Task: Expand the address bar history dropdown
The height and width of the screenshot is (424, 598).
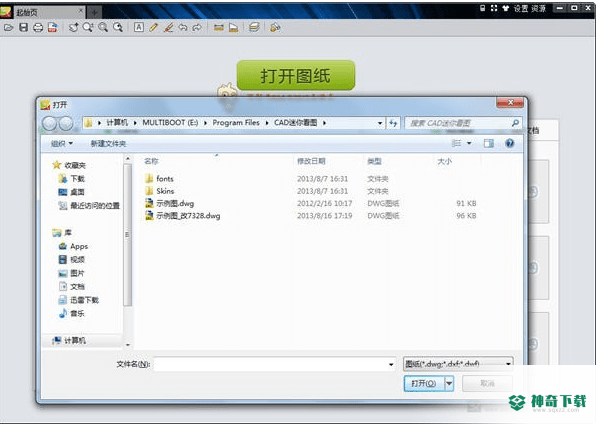Action: point(380,123)
